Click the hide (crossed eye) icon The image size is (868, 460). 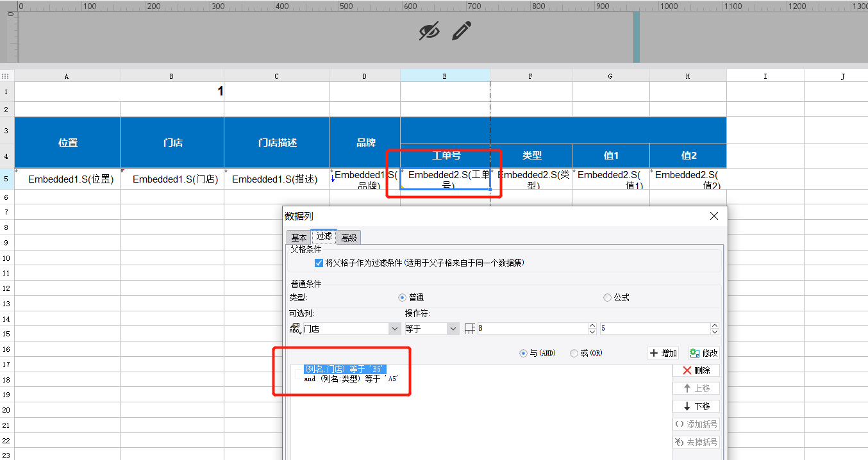point(429,31)
